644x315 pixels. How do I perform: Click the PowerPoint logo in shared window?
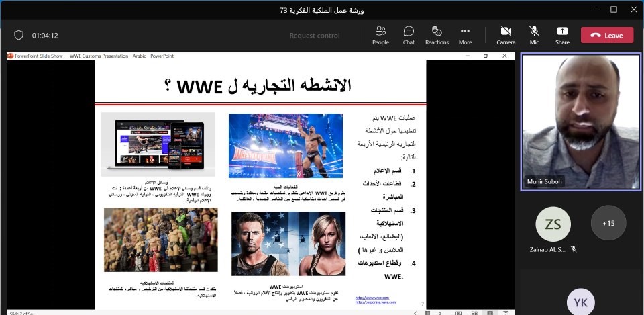pos(10,56)
